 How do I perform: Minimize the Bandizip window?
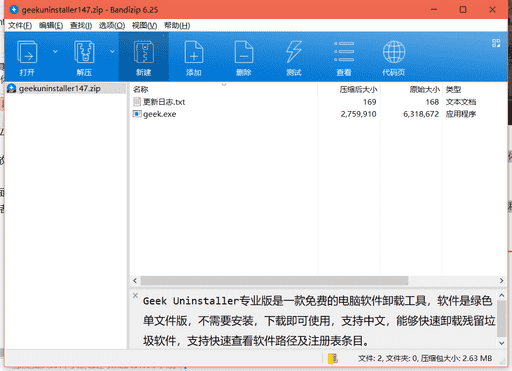pos(434,10)
